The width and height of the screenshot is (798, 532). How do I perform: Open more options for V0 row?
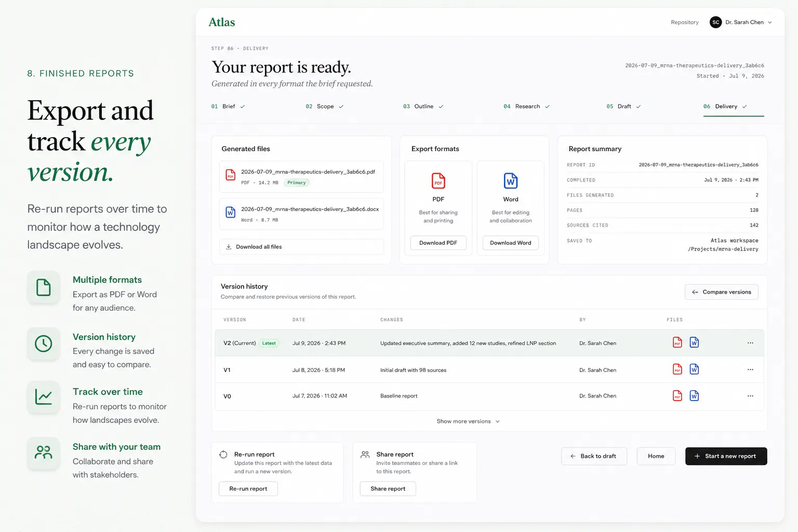coord(750,396)
